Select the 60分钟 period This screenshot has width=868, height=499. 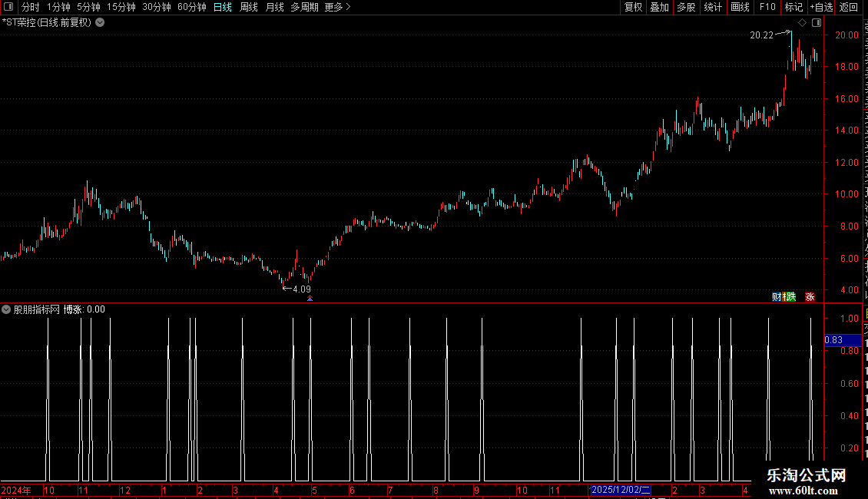click(x=191, y=7)
